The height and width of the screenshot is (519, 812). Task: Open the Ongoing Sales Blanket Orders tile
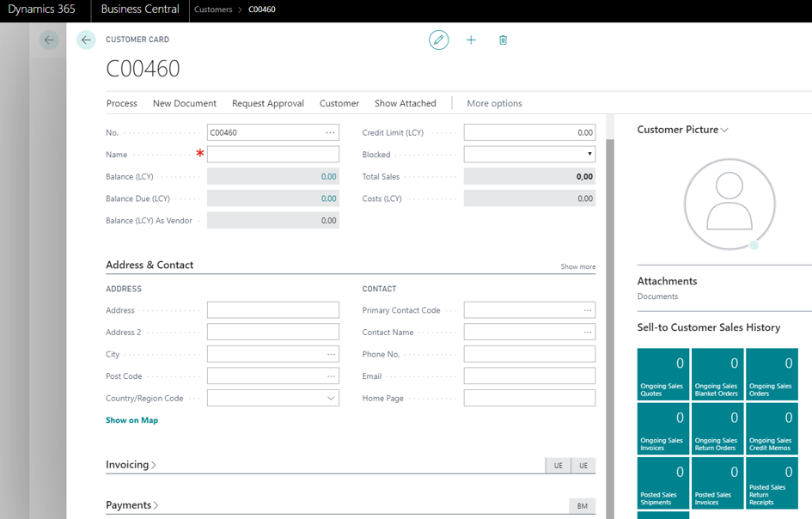pyautogui.click(x=717, y=374)
